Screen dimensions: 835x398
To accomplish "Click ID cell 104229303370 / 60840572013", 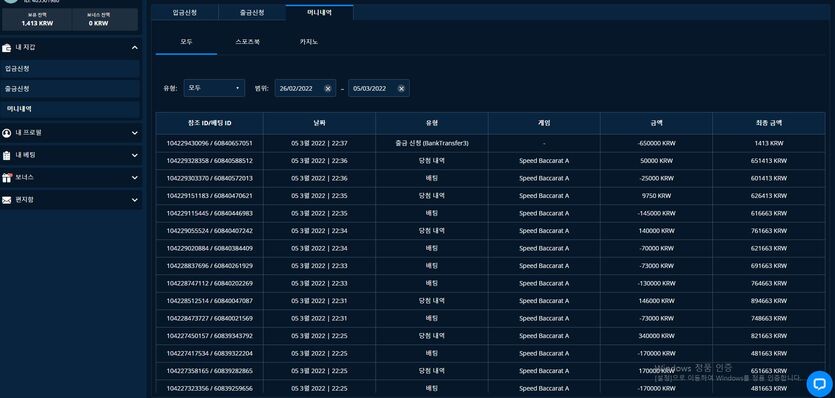I will [x=209, y=178].
